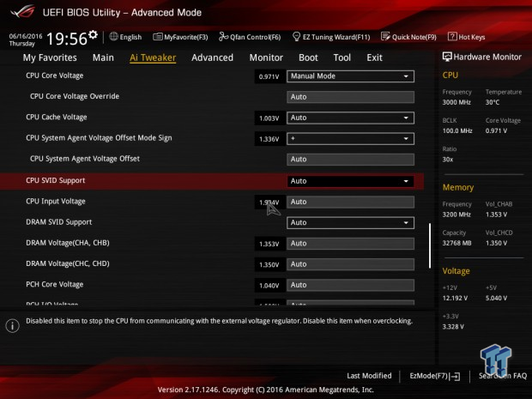Click the Qfan Control fan icon
The height and width of the screenshot is (399, 532).
[x=223, y=37]
